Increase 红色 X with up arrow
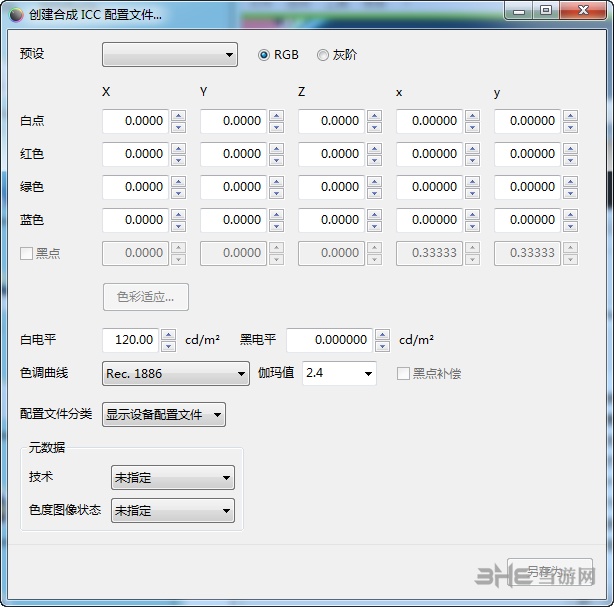 coord(179,148)
